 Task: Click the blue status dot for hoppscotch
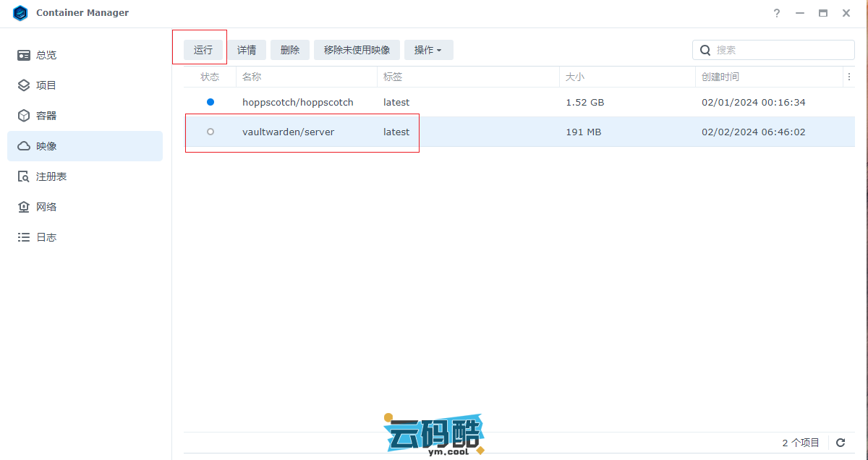click(210, 102)
